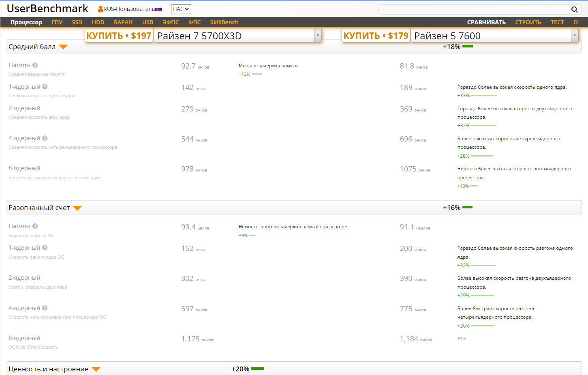Open help icon for Память under Средний балл
Screen dimensions: 588x375
tap(35, 65)
